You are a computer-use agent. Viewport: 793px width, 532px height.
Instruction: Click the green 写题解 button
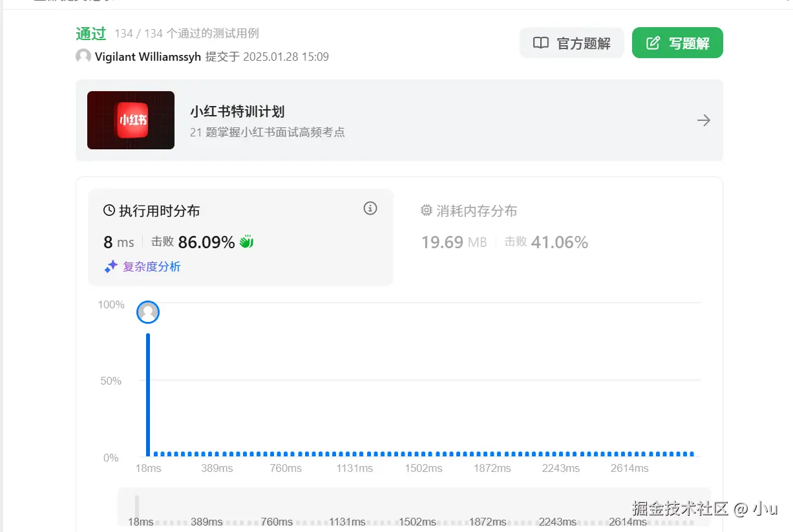[677, 43]
